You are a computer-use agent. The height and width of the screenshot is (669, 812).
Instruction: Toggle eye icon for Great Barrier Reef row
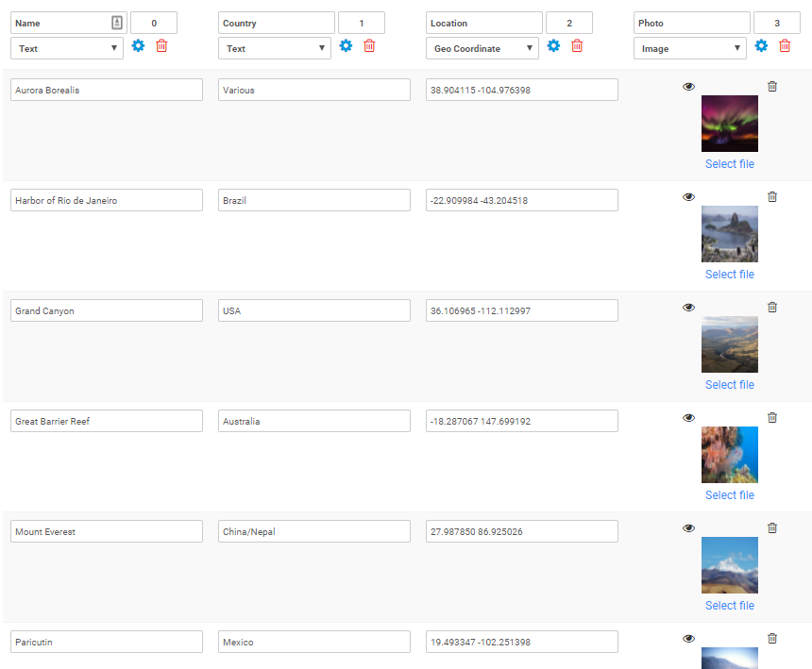pyautogui.click(x=688, y=418)
